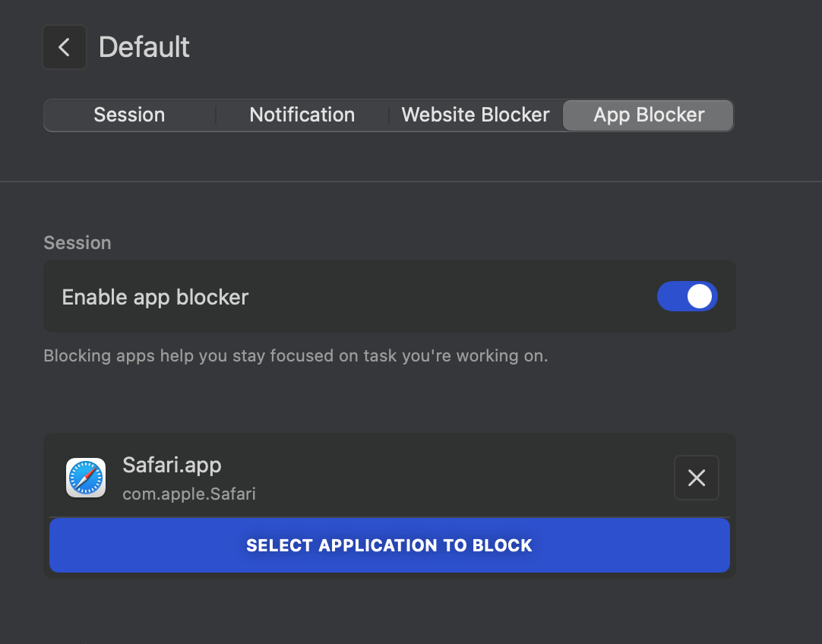The height and width of the screenshot is (644, 822).
Task: Click the Blocking apps help description text
Action: tap(296, 355)
